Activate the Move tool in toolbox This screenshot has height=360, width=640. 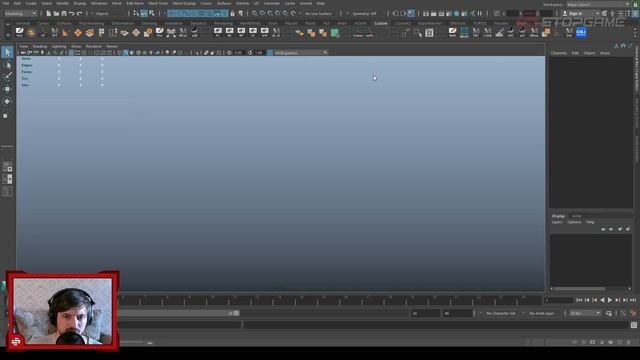7,89
